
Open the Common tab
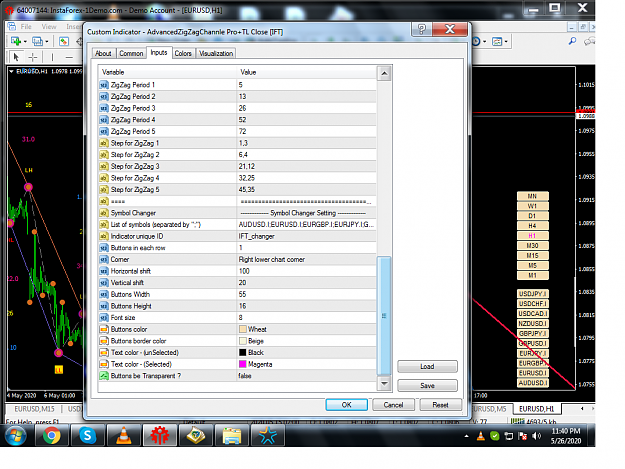click(131, 53)
